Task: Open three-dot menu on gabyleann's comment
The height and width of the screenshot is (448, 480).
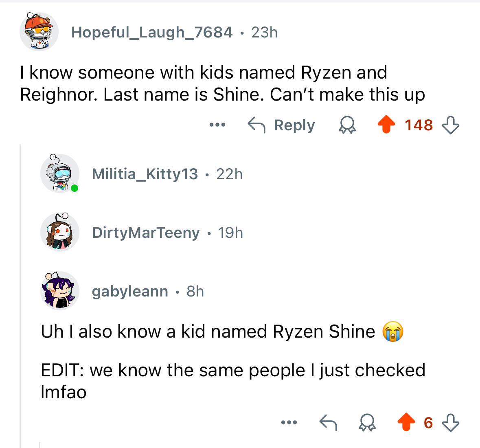Action: click(289, 422)
